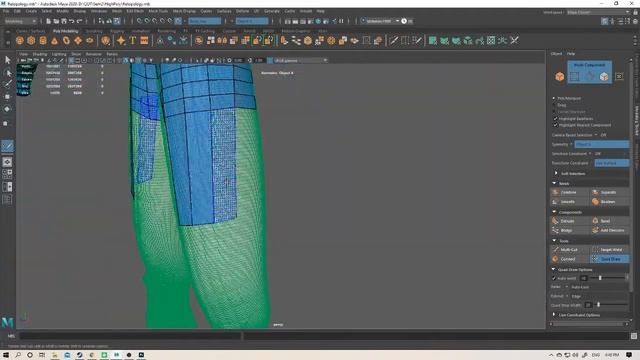Open the Edit Mesh menu
640x360 pixels.
pyautogui.click(x=135, y=11)
